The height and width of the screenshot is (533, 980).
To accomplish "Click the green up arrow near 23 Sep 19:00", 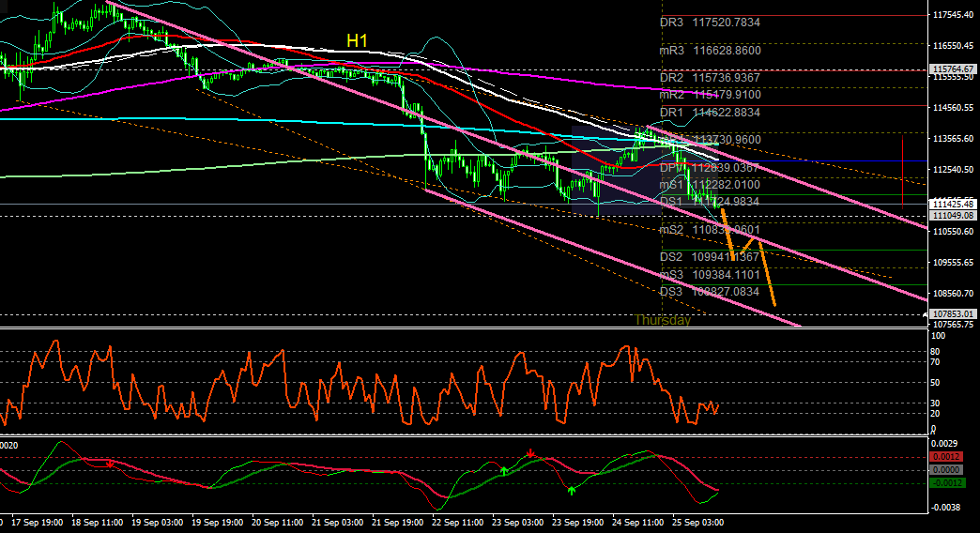I will [572, 491].
